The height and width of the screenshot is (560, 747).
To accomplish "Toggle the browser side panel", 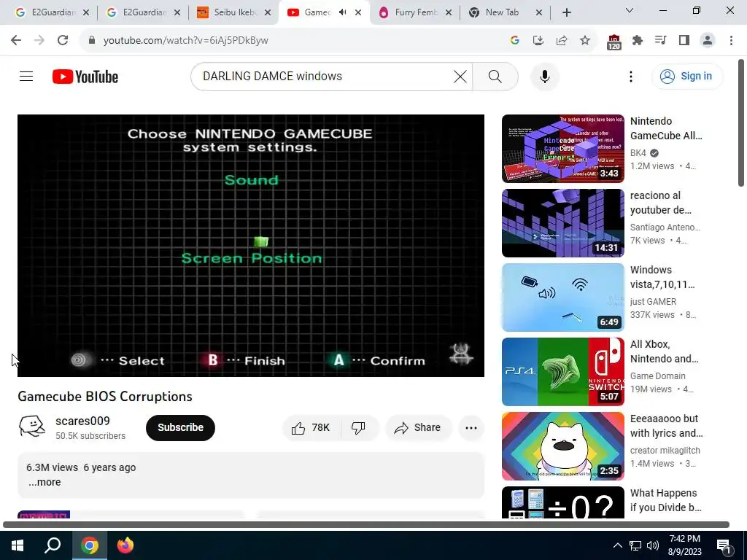I will click(684, 41).
